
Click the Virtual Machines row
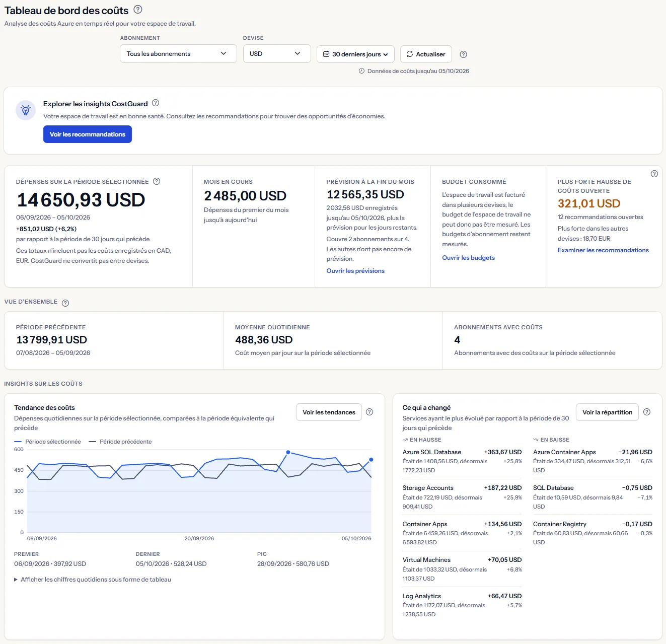pos(462,569)
